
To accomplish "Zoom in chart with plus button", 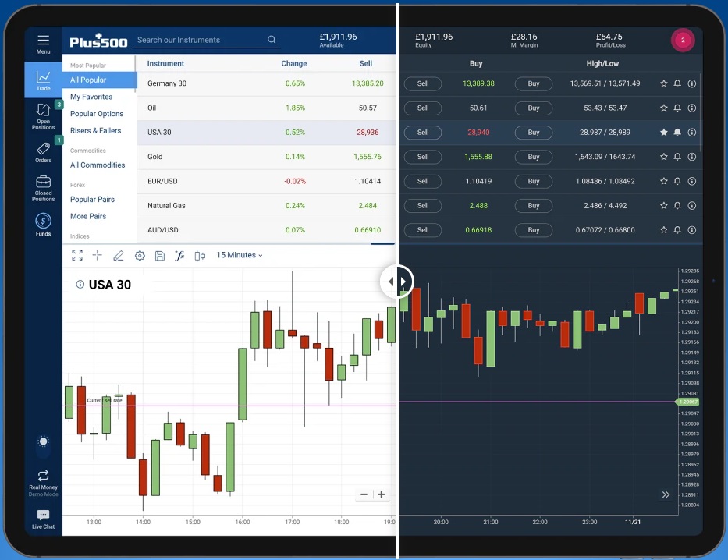I will point(382,494).
